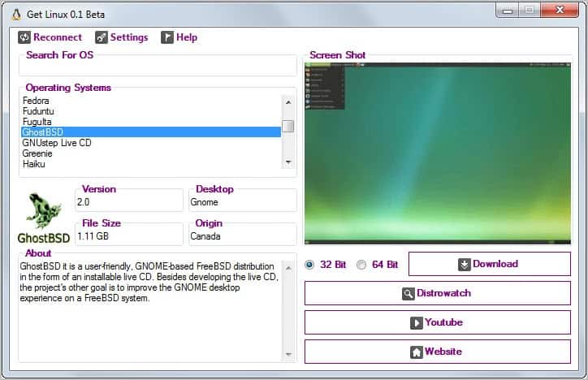The image size is (588, 380).
Task: Click the Settings wrench icon
Action: pos(102,37)
